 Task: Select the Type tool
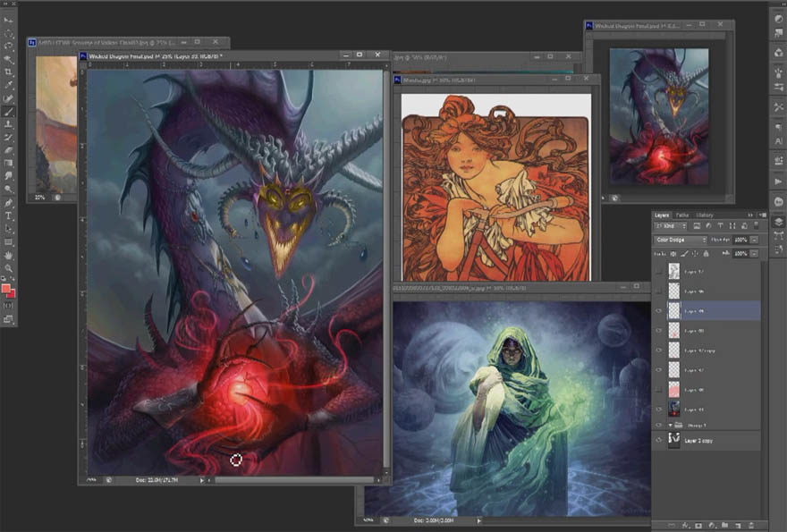point(9,215)
